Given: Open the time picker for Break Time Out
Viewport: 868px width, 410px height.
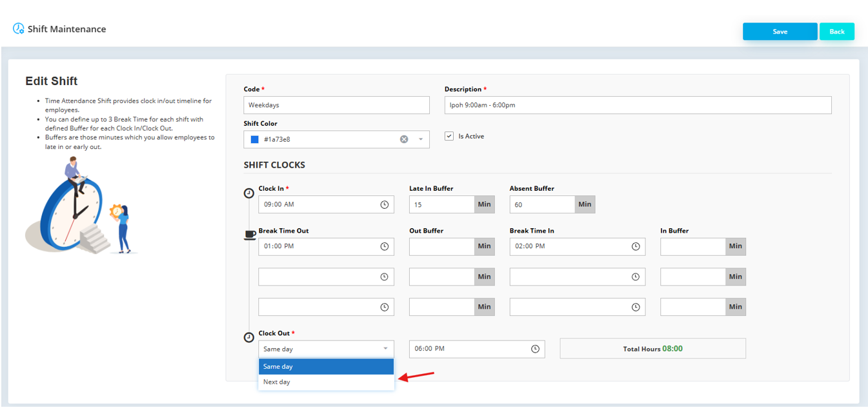Looking at the screenshot, I should (x=385, y=246).
